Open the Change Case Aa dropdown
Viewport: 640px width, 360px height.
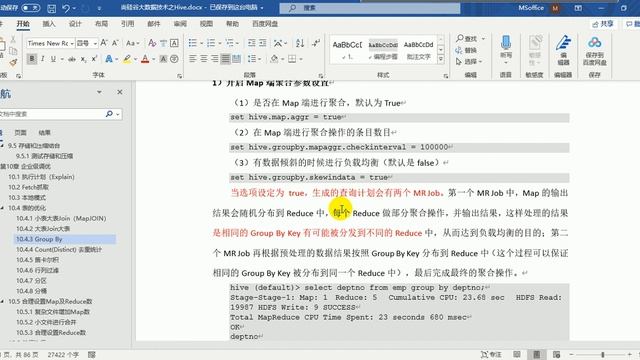[133, 43]
